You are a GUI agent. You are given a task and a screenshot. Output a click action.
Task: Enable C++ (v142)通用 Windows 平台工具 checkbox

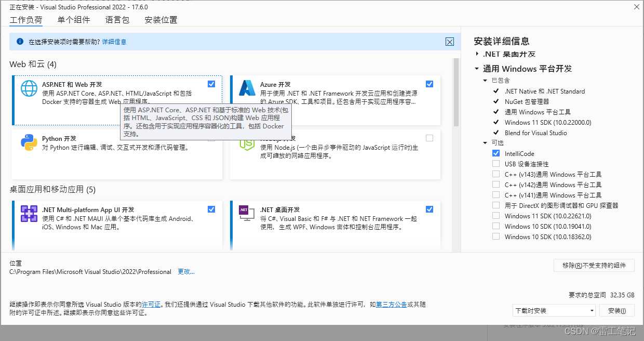(496, 185)
